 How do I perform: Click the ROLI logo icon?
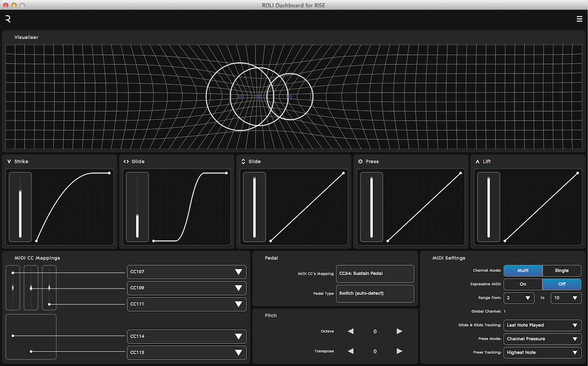pyautogui.click(x=8, y=19)
